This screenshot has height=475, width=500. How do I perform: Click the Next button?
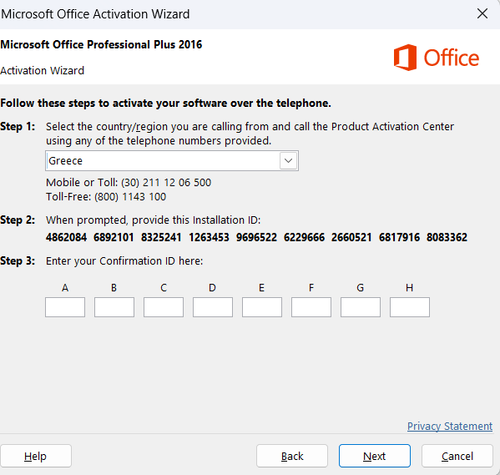click(375, 456)
